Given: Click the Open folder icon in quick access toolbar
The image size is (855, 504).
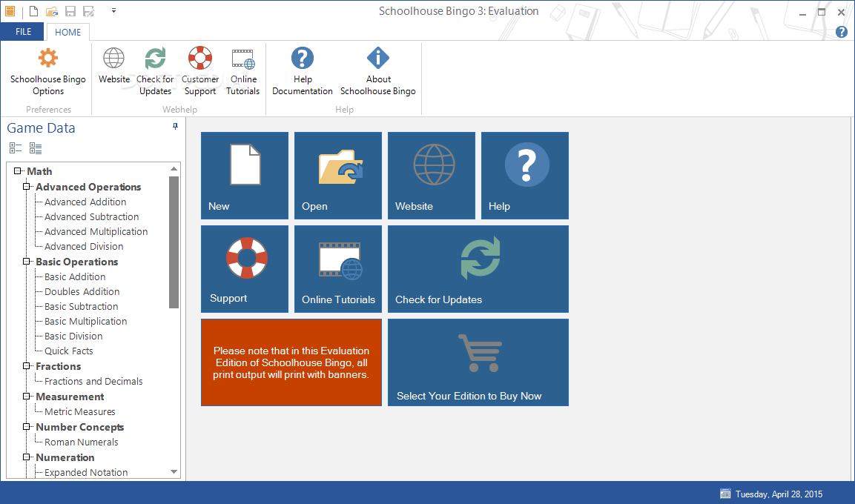Looking at the screenshot, I should coord(52,11).
